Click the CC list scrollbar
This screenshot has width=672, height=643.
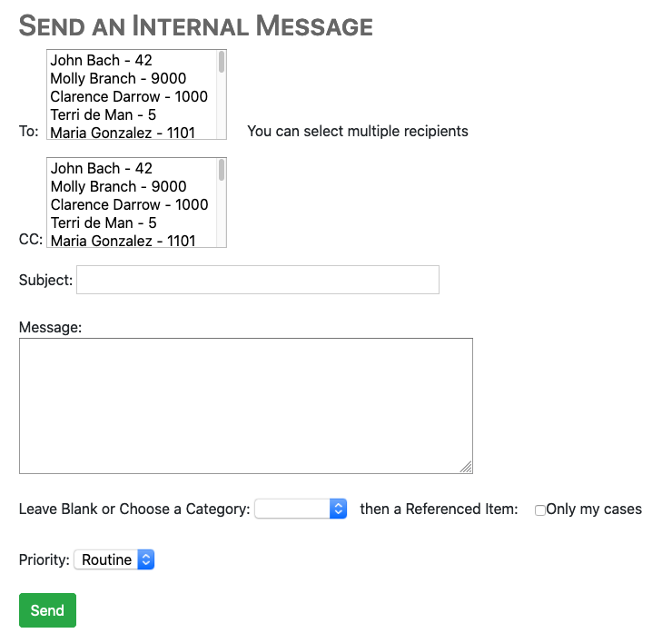[x=222, y=200]
